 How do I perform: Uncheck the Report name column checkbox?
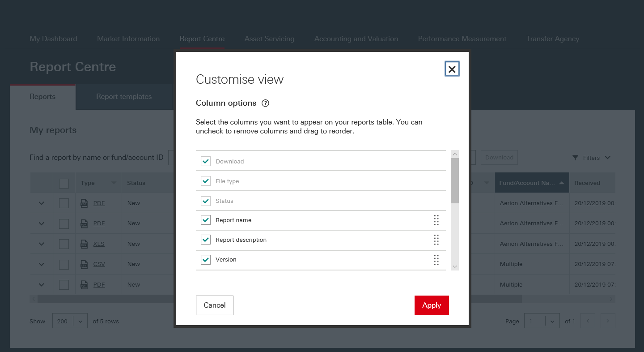[206, 220]
